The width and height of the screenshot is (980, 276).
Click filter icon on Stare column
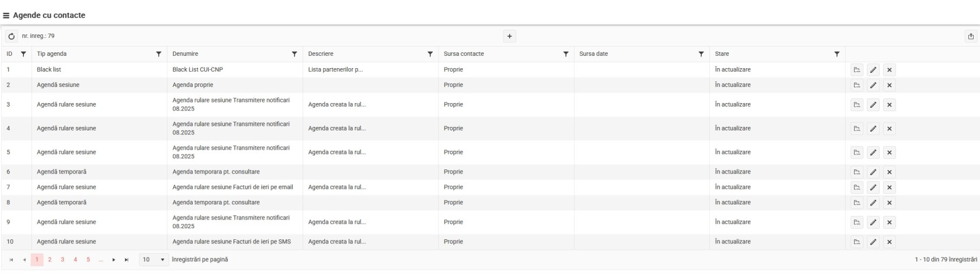tap(836, 54)
